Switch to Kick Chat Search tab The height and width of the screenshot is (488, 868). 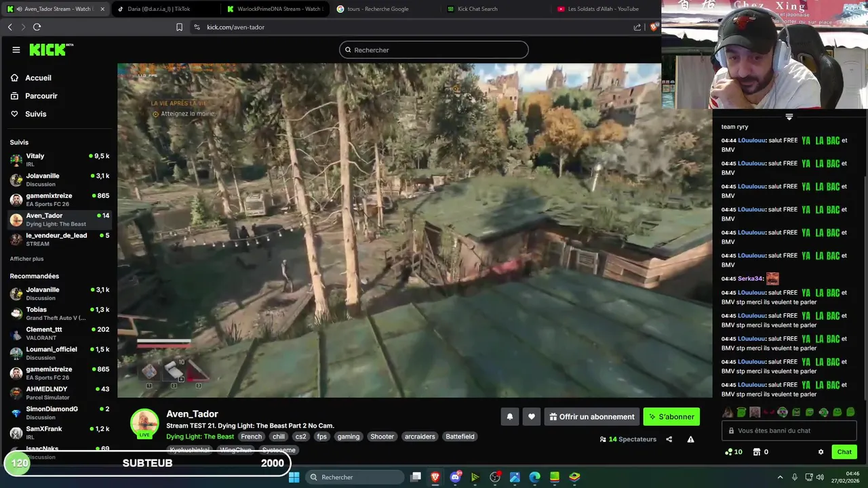pyautogui.click(x=495, y=9)
